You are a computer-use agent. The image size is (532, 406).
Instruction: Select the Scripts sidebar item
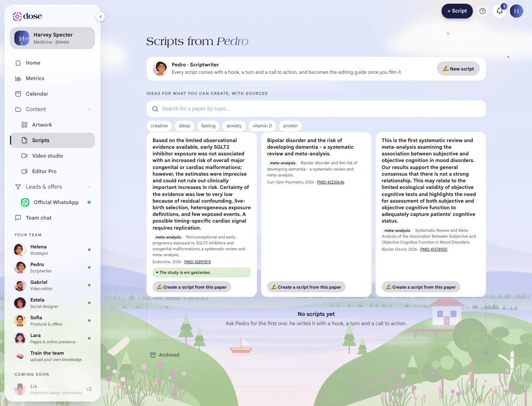(x=52, y=140)
